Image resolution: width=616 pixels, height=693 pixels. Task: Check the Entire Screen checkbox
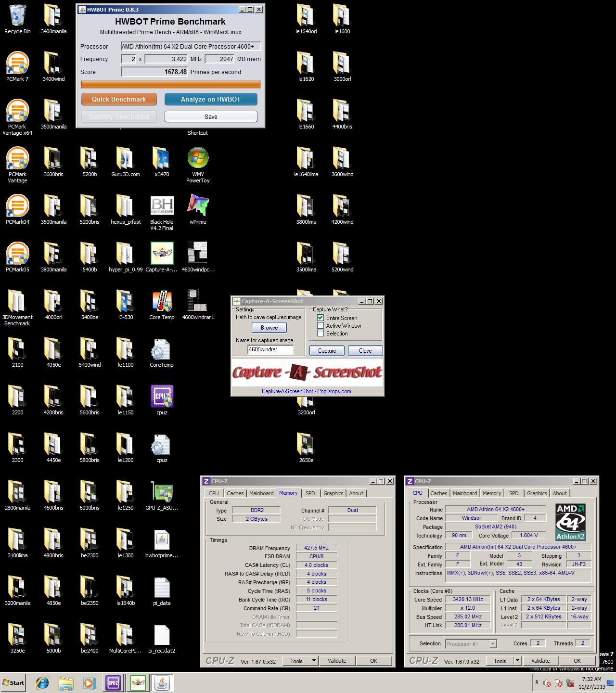[x=321, y=318]
